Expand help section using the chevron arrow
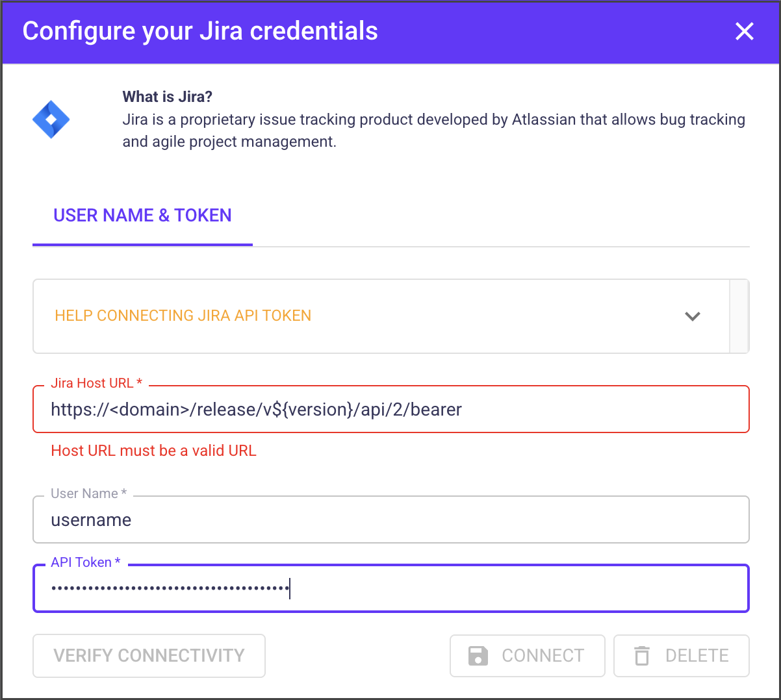Viewport: 781px width, 700px height. click(693, 316)
